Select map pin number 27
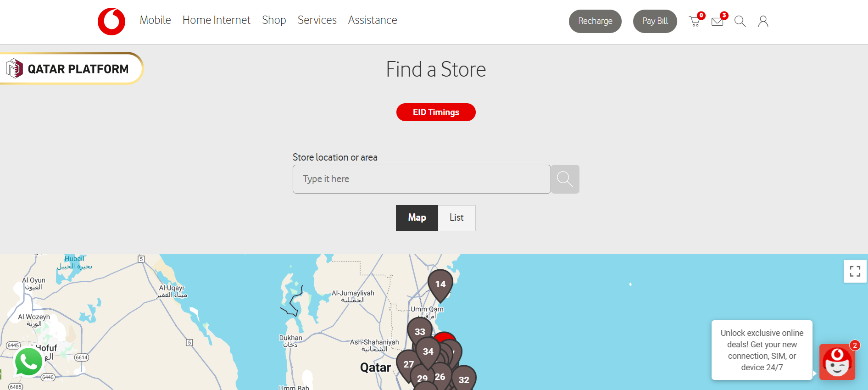The width and height of the screenshot is (868, 390). point(408,364)
